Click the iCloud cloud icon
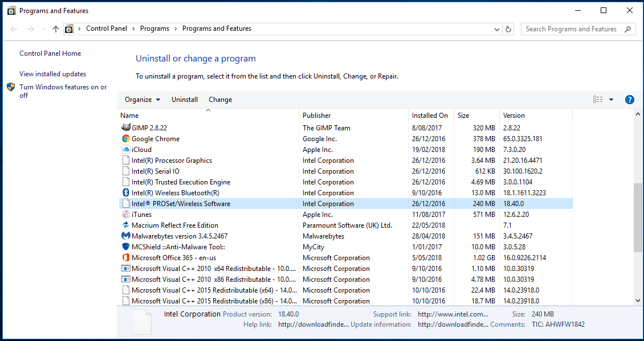This screenshot has width=644, height=341. 126,149
